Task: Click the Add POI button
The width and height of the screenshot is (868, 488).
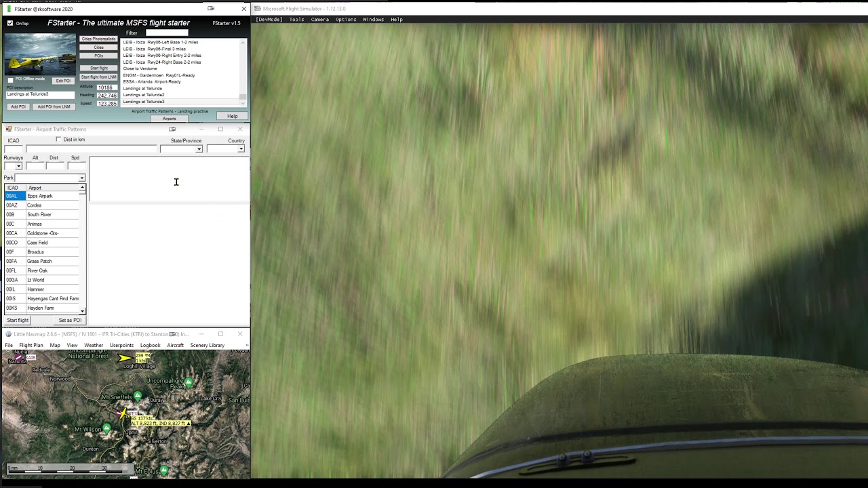Action: (18, 106)
